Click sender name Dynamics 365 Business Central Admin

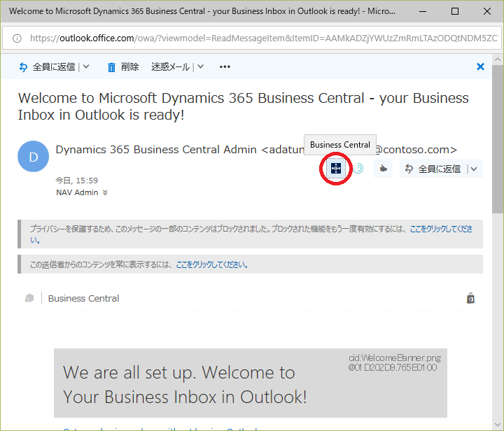pos(156,150)
